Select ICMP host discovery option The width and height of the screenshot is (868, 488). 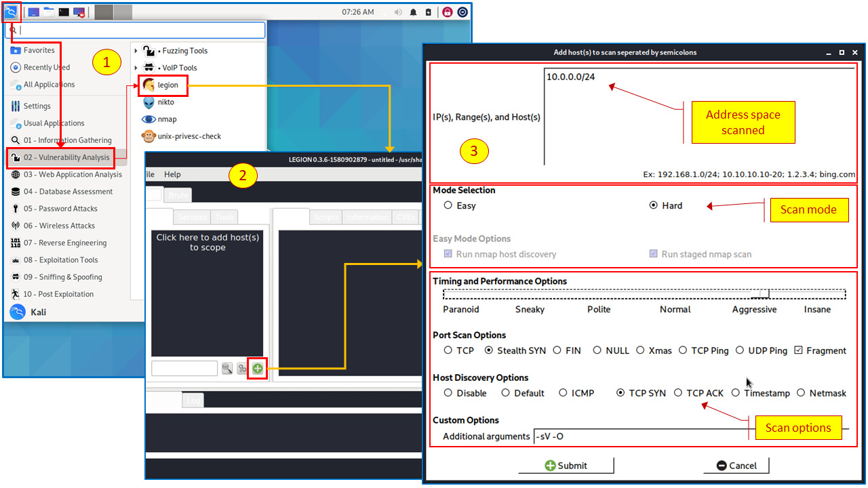[x=563, y=392]
